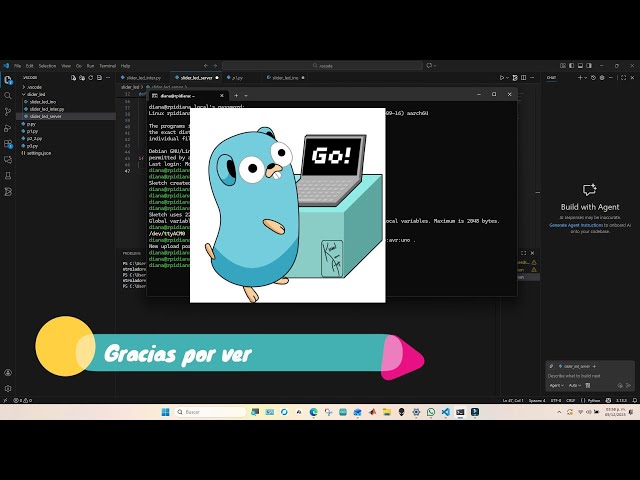Open Manage gear in activity bar

[8, 389]
